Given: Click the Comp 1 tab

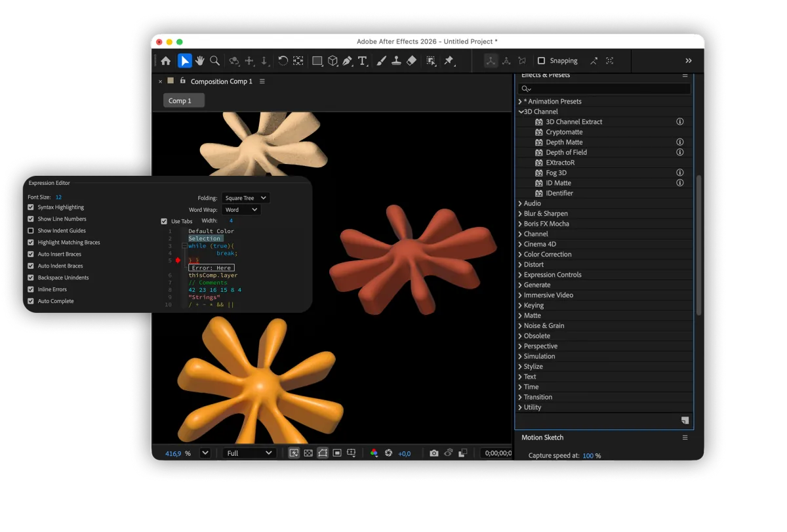Looking at the screenshot, I should pos(184,101).
